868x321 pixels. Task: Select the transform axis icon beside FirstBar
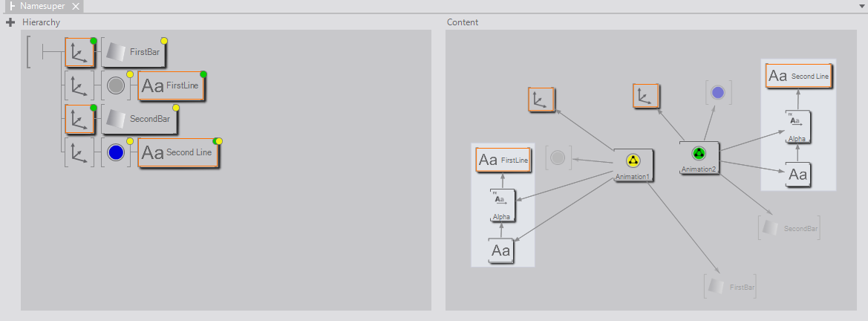[79, 52]
